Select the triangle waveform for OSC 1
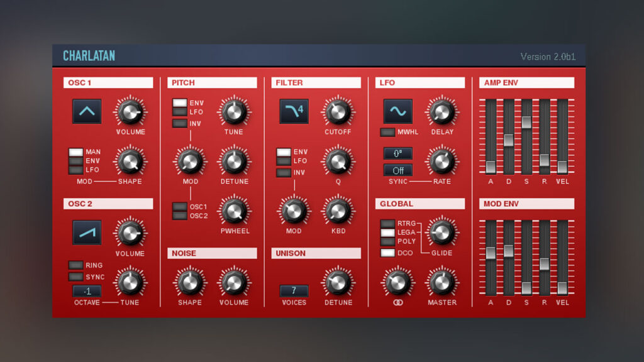 [x=86, y=111]
